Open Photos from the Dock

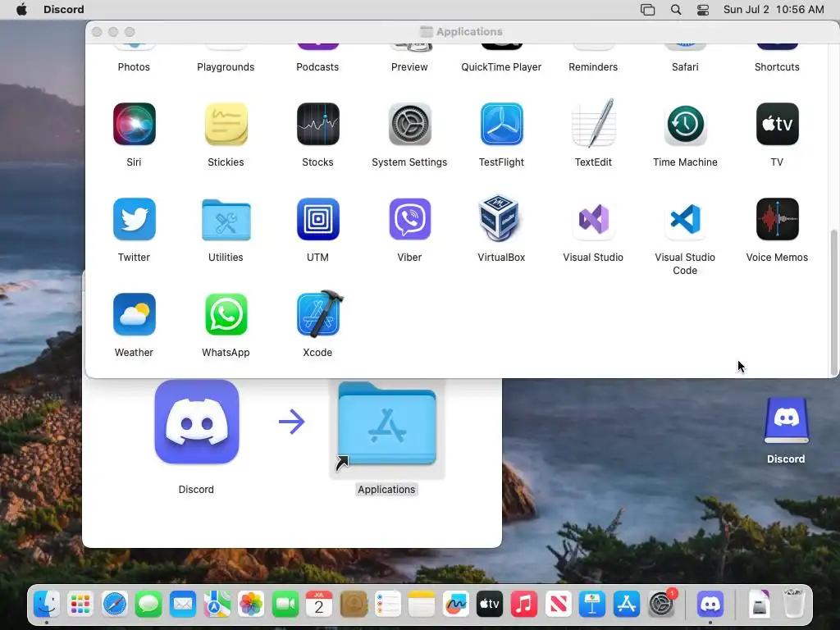pos(251,605)
